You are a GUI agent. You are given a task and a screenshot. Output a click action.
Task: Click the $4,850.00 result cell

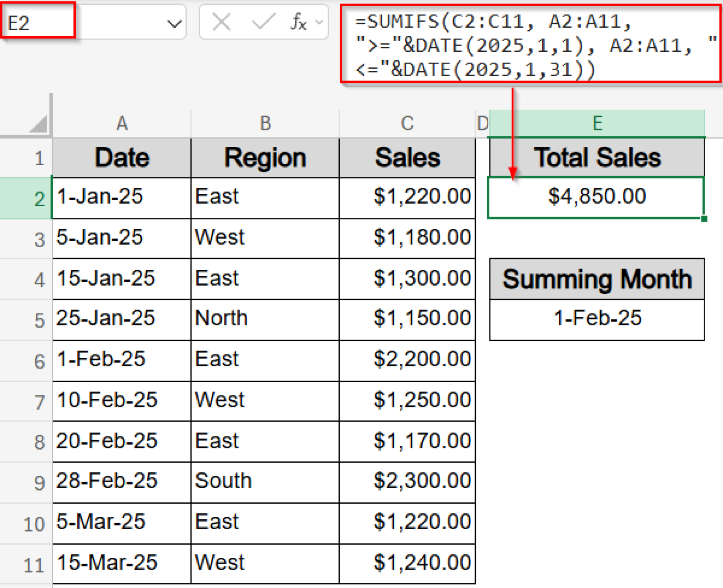(x=597, y=197)
